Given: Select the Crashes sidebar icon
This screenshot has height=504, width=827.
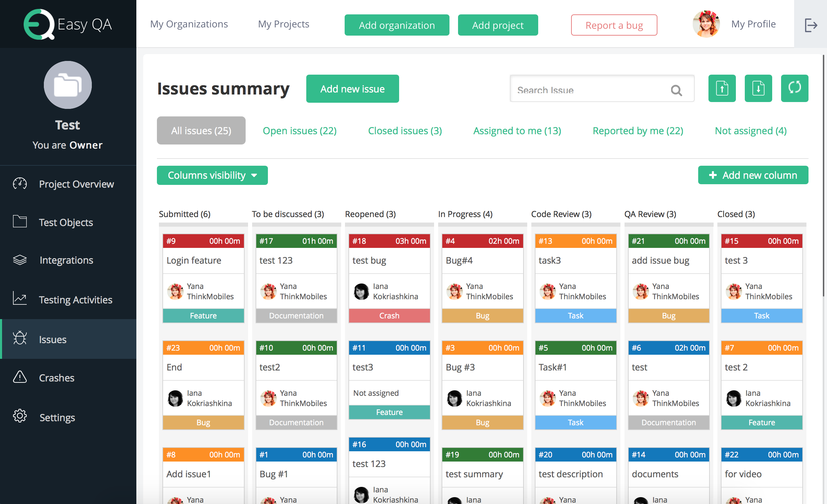Looking at the screenshot, I should 20,378.
